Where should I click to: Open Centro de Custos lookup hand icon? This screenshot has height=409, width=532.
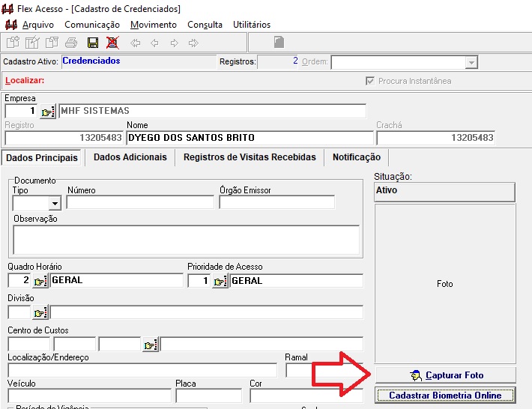click(x=151, y=345)
